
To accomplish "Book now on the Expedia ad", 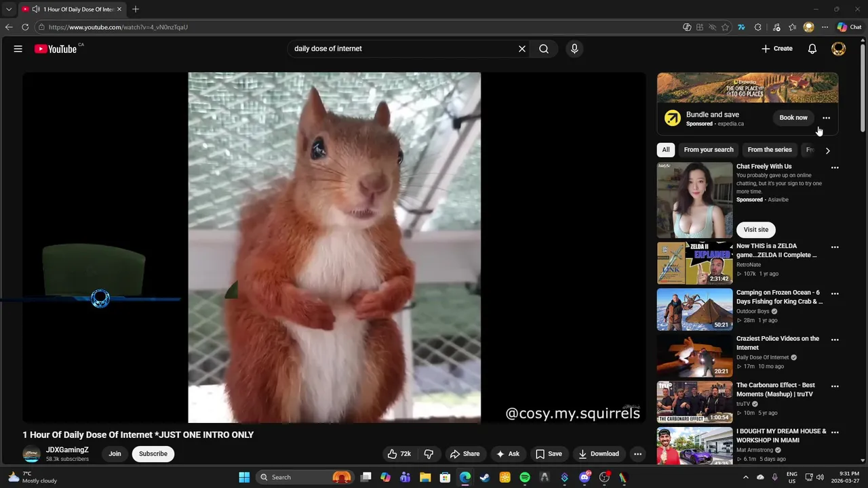I will pyautogui.click(x=793, y=118).
